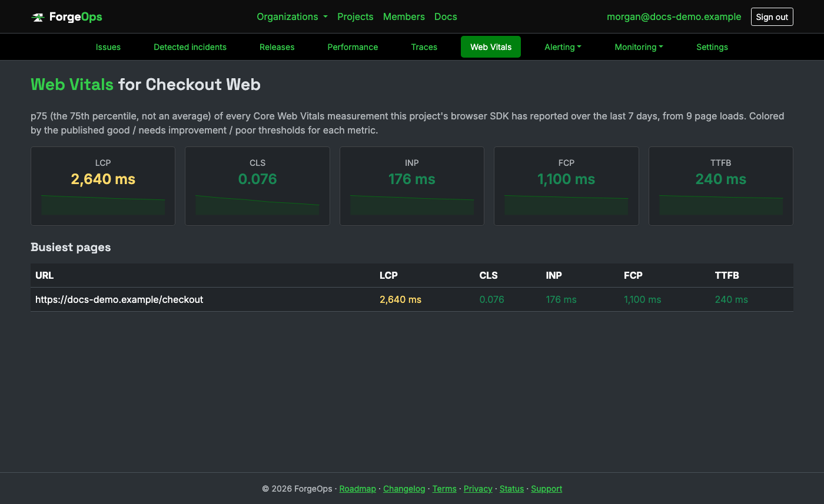Click the 240 ms value in TTFB card
The height and width of the screenshot is (504, 824).
click(721, 179)
